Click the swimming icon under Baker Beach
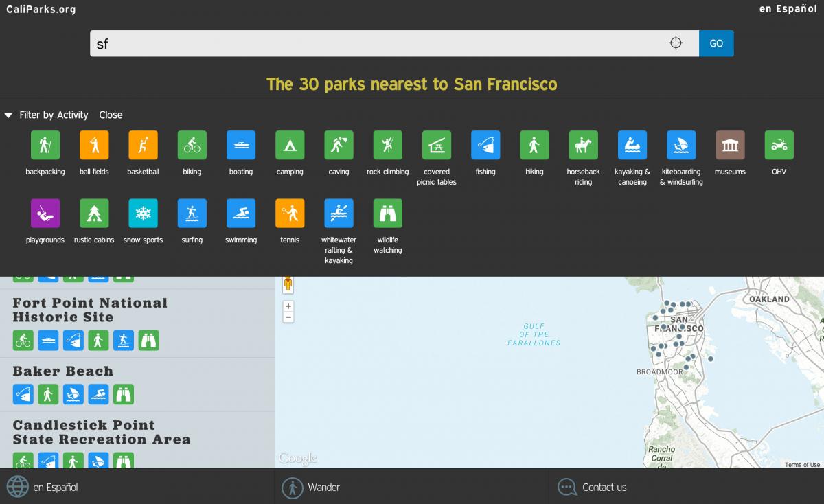The width and height of the screenshot is (824, 504). [98, 394]
